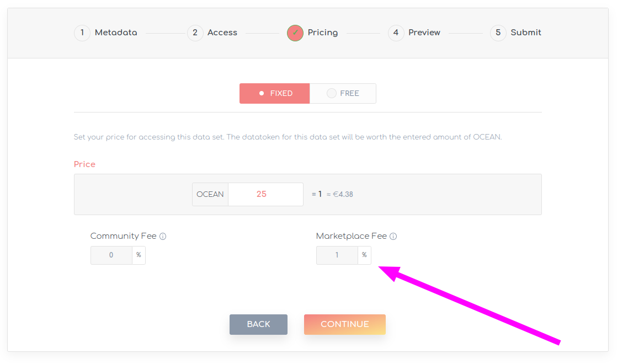Viewport: 628px width, 364px height.
Task: Jump to the Submit step label
Action: [526, 33]
